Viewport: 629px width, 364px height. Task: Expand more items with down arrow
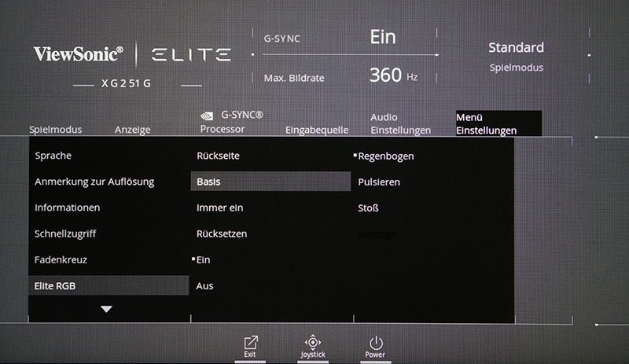(106, 309)
